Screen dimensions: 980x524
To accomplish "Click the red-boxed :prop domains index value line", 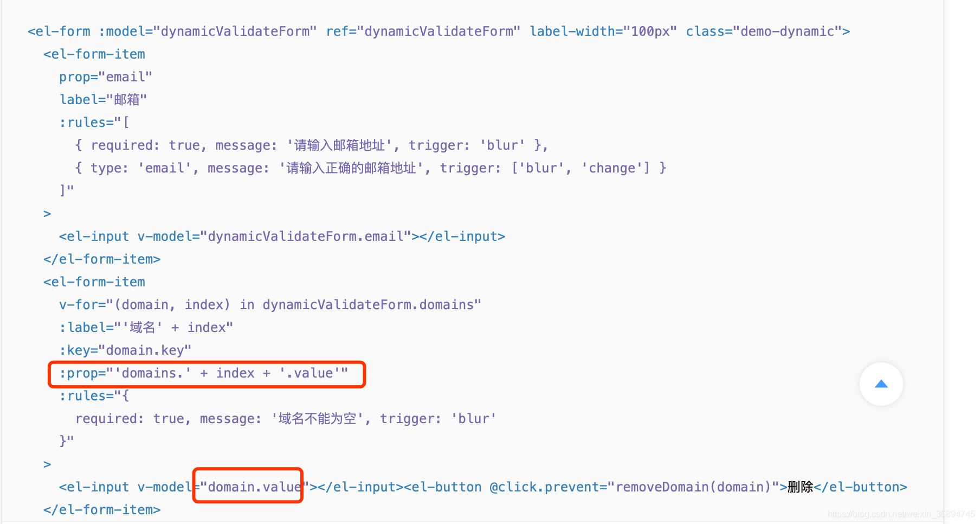I will pyautogui.click(x=204, y=373).
